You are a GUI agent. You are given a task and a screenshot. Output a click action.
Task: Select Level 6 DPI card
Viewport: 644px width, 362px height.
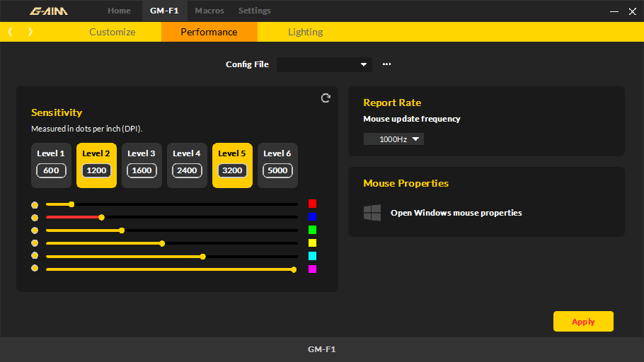point(277,165)
